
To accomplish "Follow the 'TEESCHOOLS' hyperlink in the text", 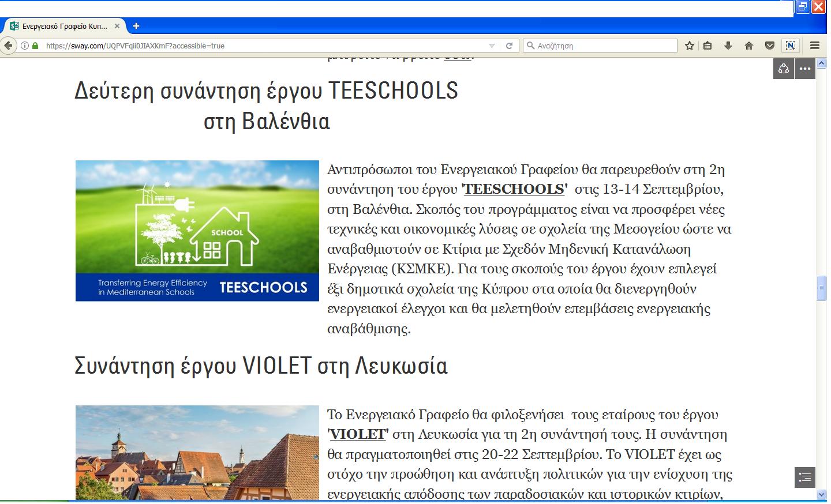I will click(515, 189).
